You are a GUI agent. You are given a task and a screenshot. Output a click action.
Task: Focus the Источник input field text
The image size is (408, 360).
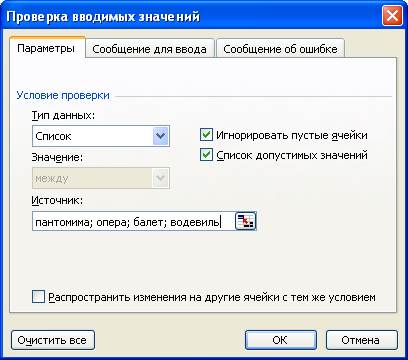click(x=133, y=222)
